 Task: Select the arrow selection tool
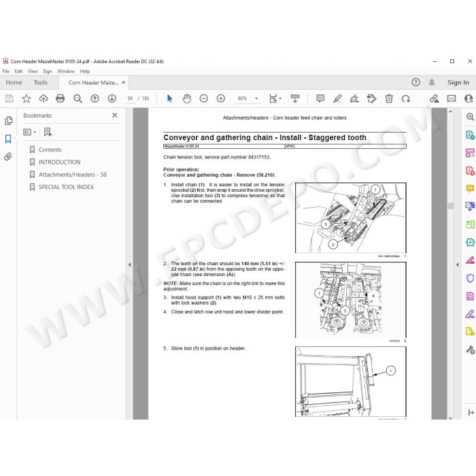click(170, 99)
